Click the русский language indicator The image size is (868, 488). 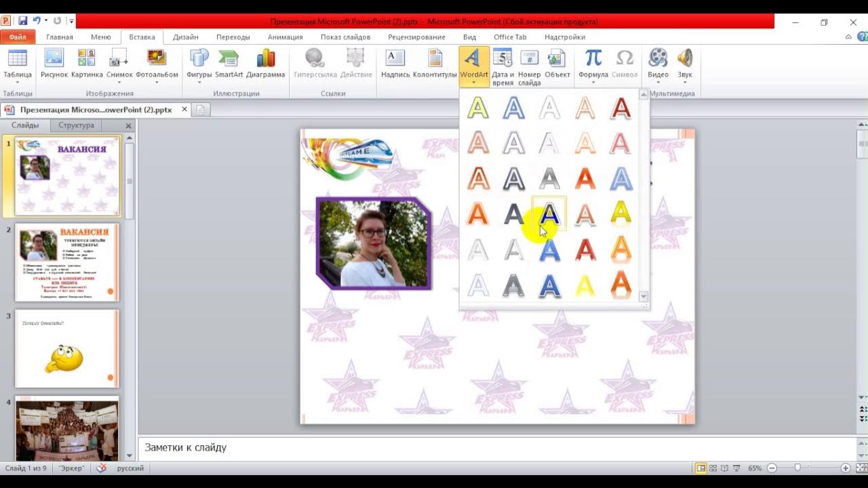point(130,468)
